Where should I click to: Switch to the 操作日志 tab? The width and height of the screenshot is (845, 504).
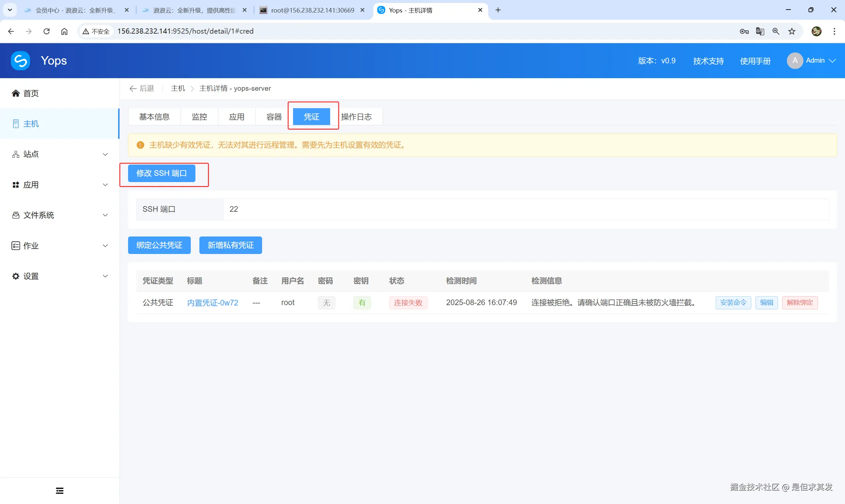click(356, 117)
